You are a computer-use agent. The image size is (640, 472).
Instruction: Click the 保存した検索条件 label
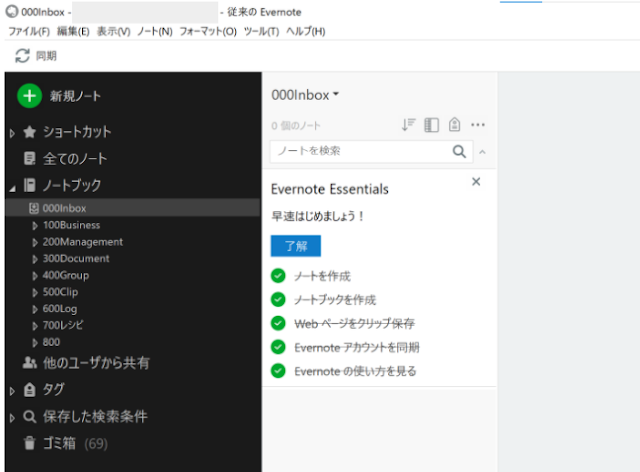[95, 416]
